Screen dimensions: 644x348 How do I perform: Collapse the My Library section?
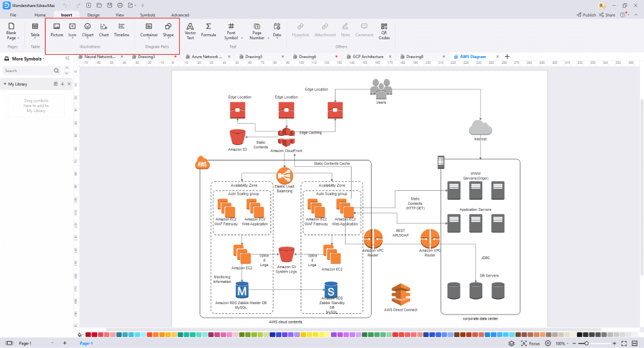click(x=5, y=84)
